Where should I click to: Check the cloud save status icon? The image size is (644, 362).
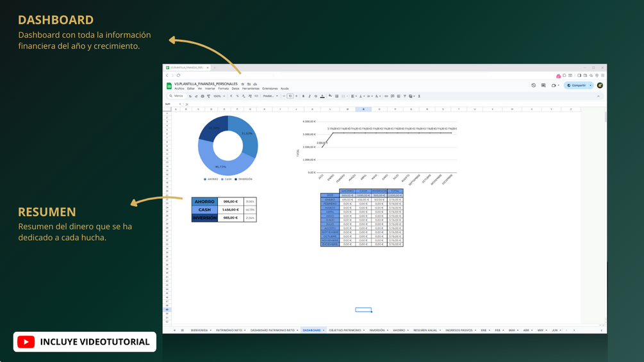pos(255,84)
